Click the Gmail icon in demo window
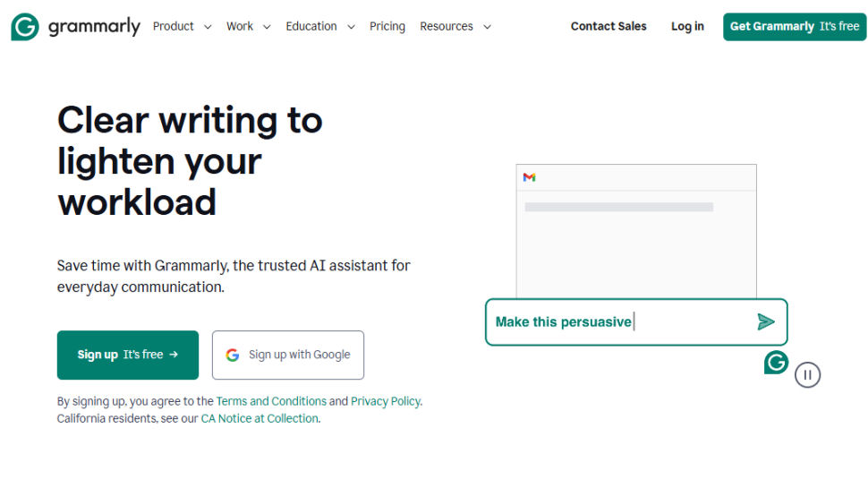The width and height of the screenshot is (868, 488). (529, 177)
